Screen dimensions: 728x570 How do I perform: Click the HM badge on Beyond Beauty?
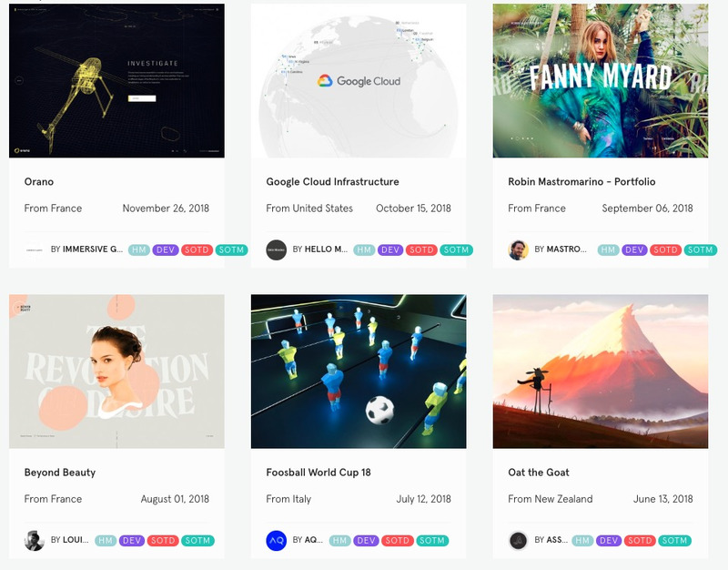106,541
